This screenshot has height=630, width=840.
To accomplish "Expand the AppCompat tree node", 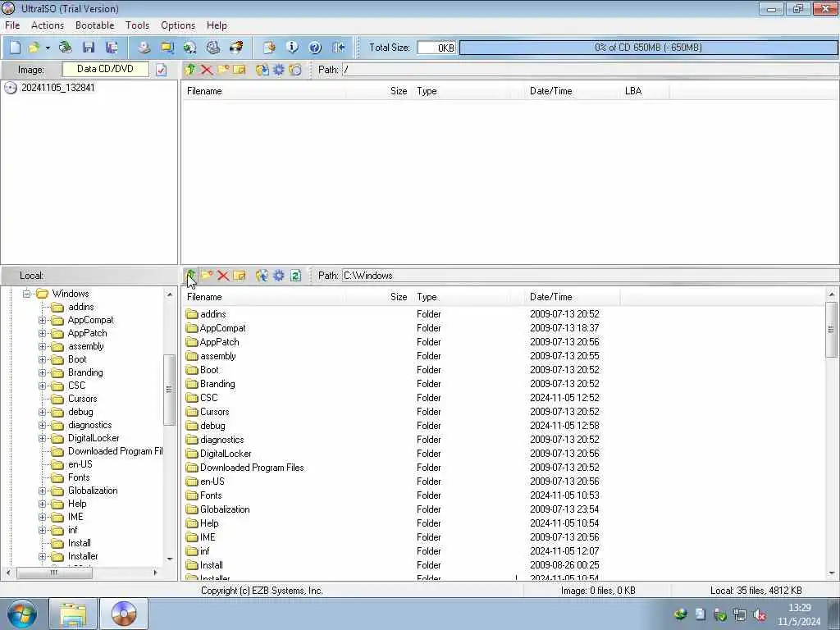I will tap(43, 320).
